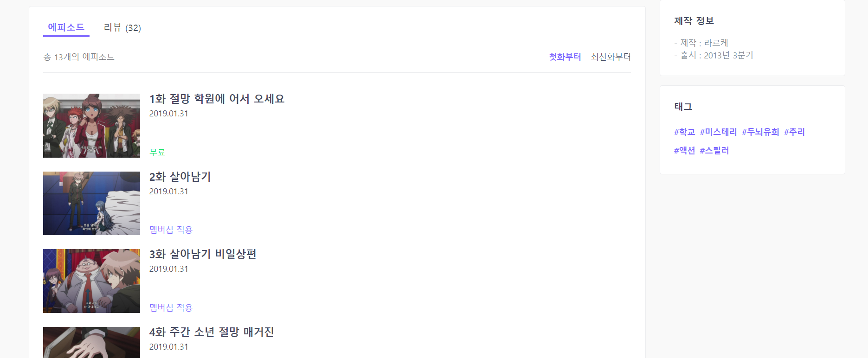Open title 1화 절망 학원에 어서 오세요
This screenshot has height=358, width=868.
(217, 99)
